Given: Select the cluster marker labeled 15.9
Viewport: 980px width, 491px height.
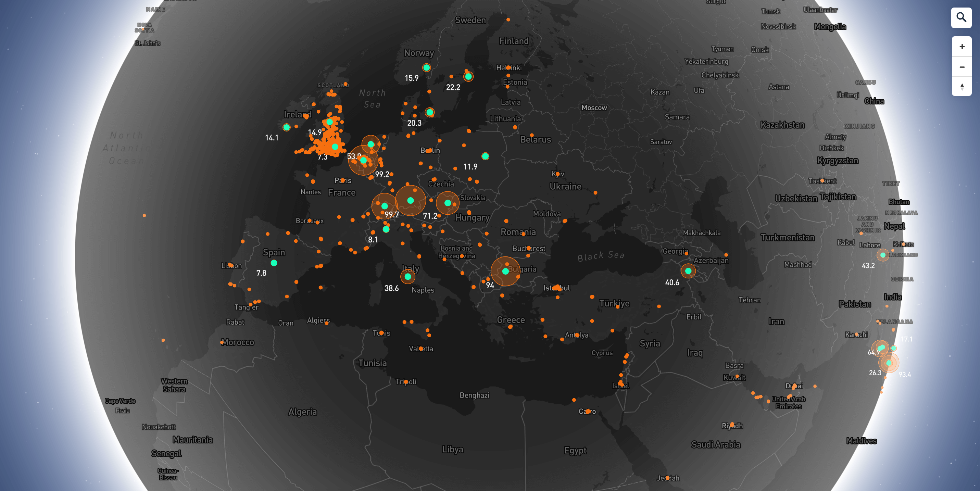Looking at the screenshot, I should (x=426, y=67).
